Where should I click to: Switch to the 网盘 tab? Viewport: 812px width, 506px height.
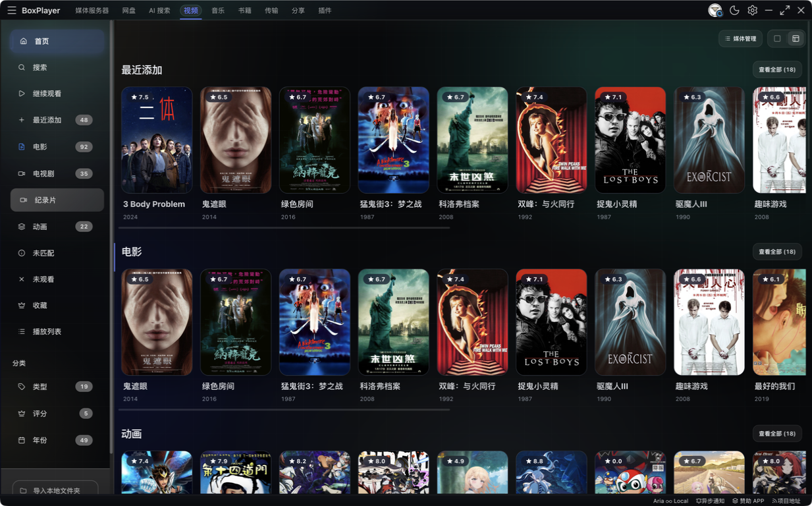click(x=129, y=11)
